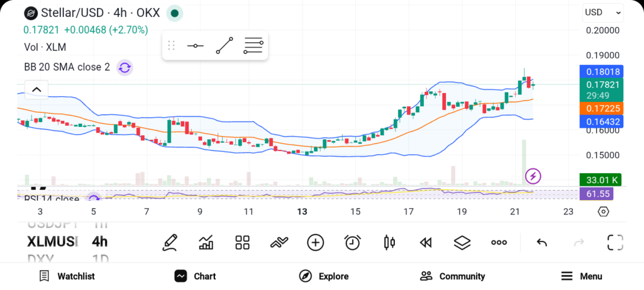The height and width of the screenshot is (290, 644).
Task: Tap the 61.55 RSI value label
Action: [596, 194]
